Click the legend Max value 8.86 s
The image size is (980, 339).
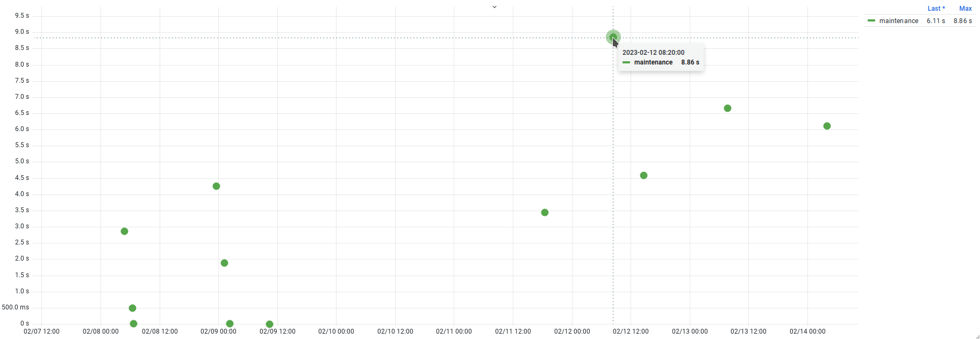click(x=963, y=21)
